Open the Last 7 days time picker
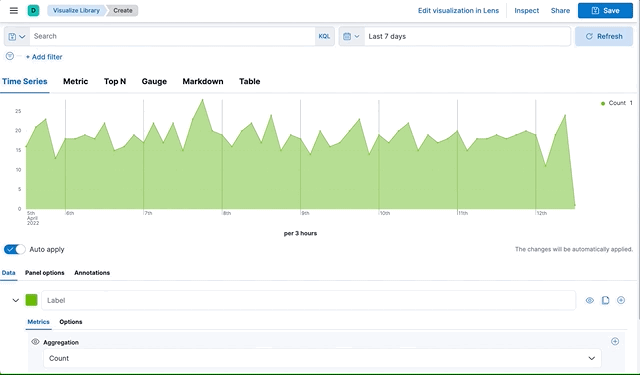This screenshot has width=640, height=375. (x=467, y=36)
